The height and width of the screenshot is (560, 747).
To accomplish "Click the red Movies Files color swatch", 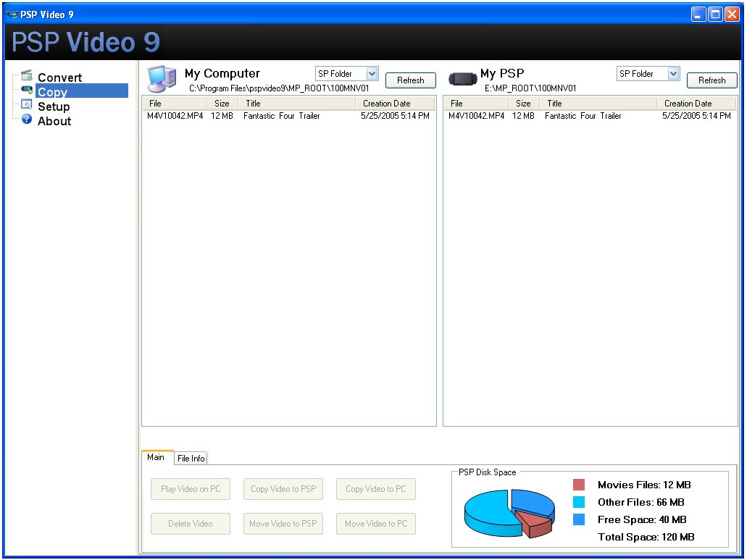I will 579,485.
